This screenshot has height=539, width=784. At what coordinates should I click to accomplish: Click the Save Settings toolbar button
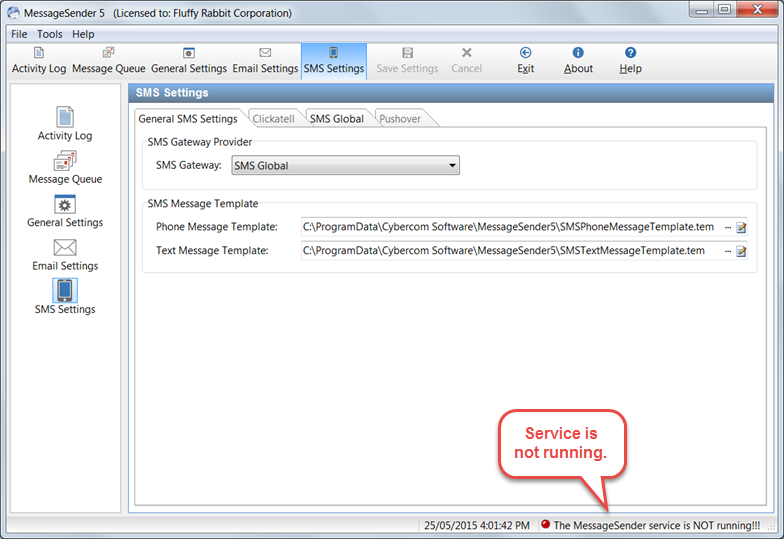tap(407, 61)
